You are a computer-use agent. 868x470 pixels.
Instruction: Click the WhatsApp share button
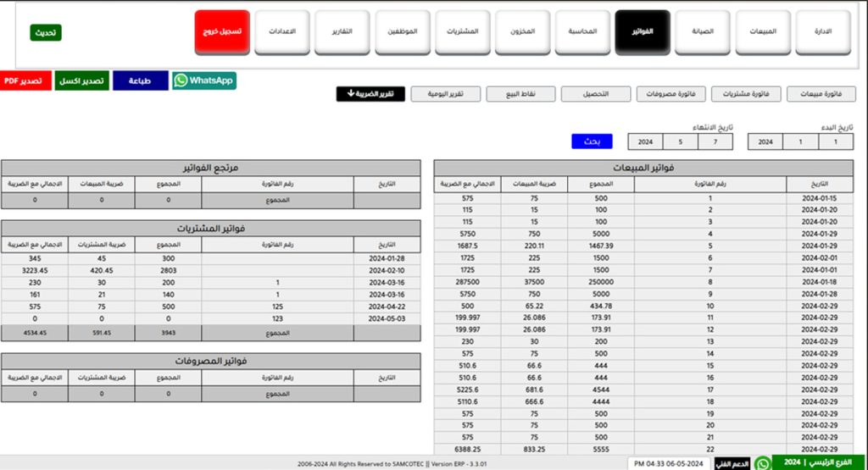[204, 80]
